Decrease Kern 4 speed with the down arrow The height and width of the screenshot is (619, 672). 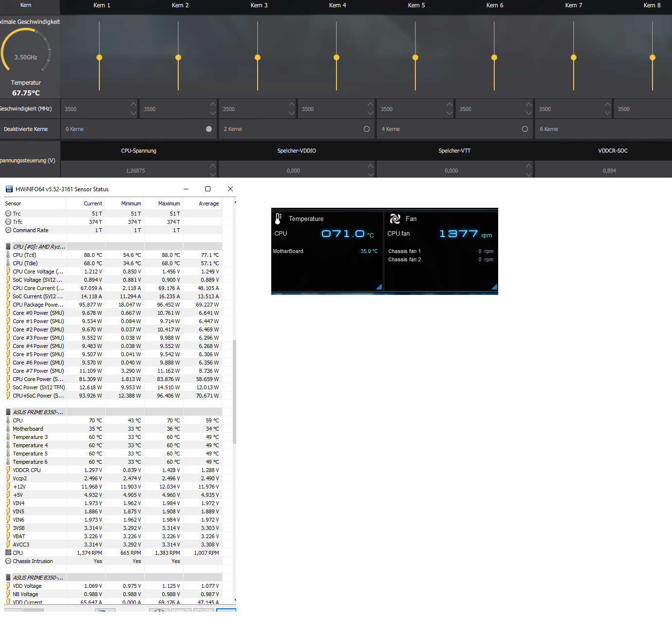(x=371, y=113)
